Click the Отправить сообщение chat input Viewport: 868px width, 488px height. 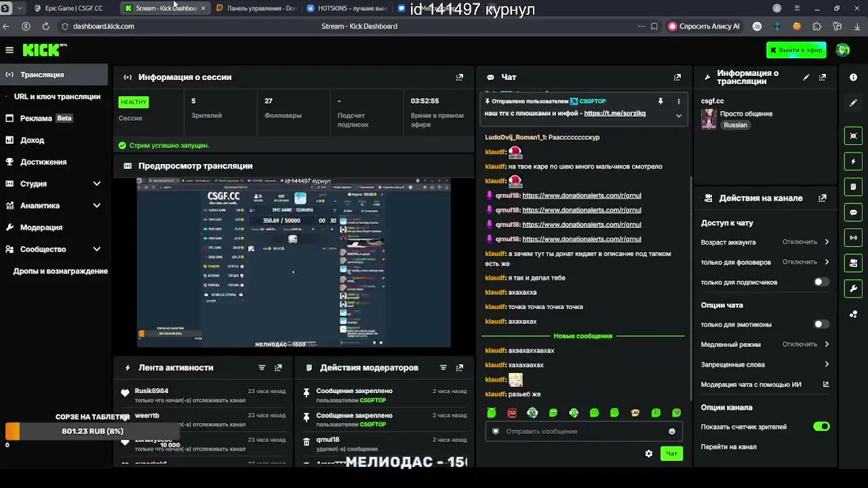point(583,431)
